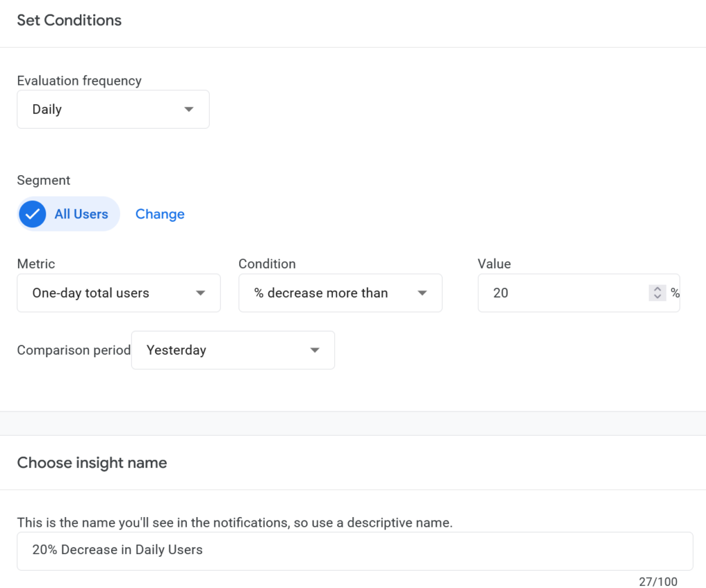Viewport: 706px width, 588px height.
Task: Click the caret next to % decrease more than
Action: click(423, 293)
